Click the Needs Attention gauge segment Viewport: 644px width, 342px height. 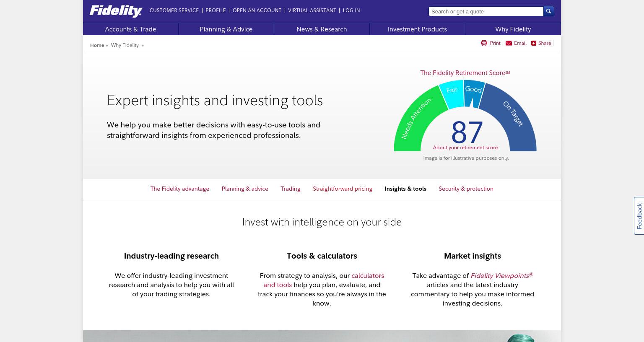click(416, 119)
